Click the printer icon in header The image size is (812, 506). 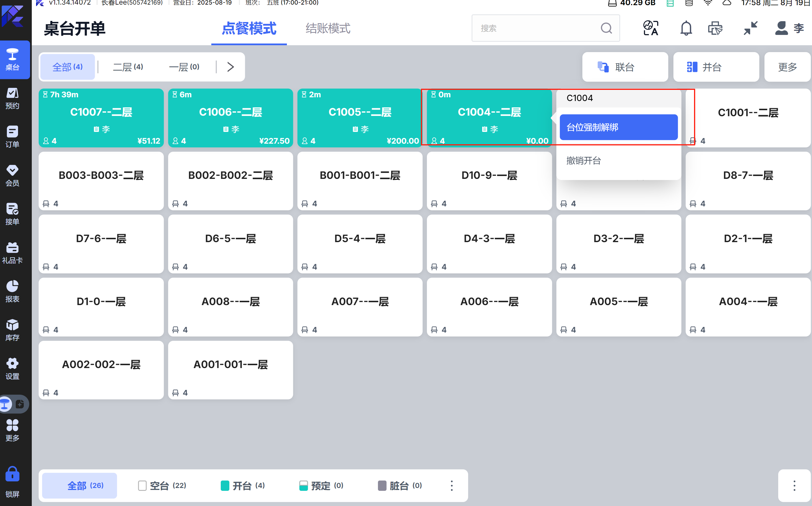(715, 28)
